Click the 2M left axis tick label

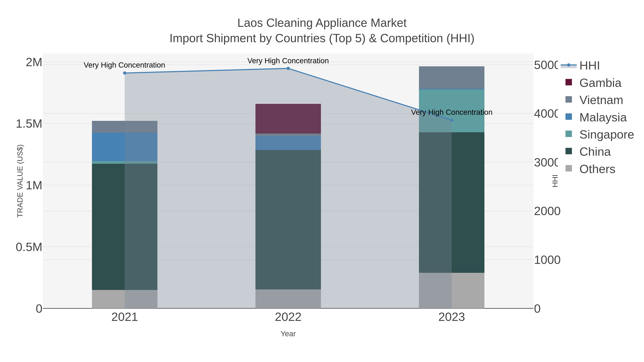(x=34, y=62)
